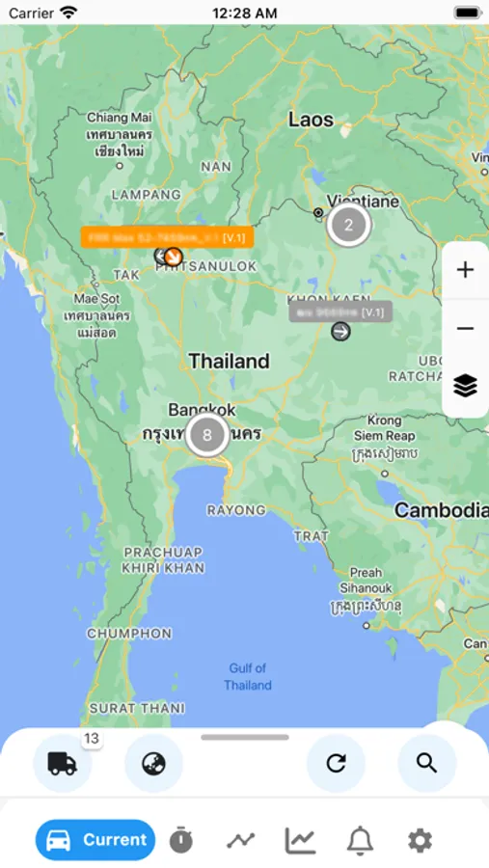Select the orange vehicle arrow marker
489x868 pixels.
tap(174, 256)
